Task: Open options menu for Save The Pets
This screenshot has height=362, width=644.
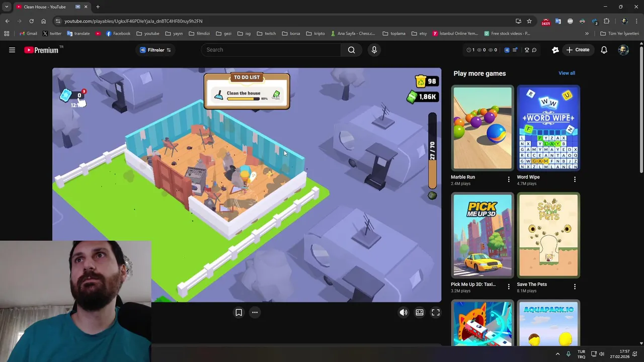Action: click(575, 287)
